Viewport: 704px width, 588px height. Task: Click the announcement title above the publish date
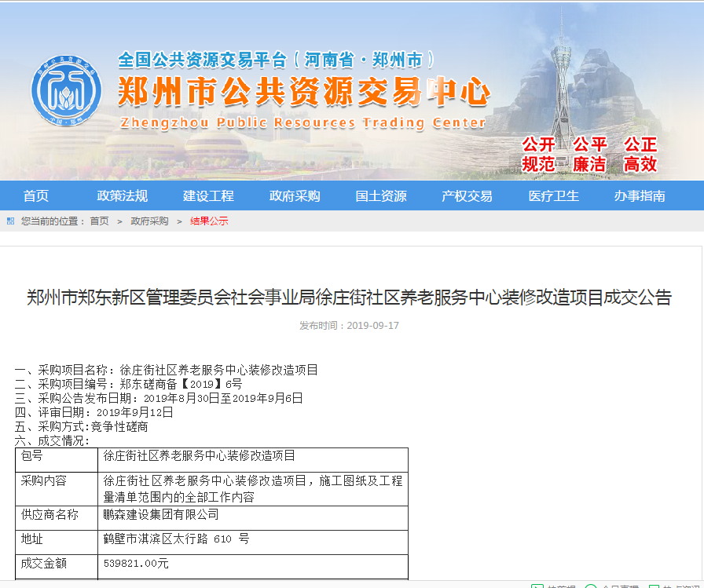[x=352, y=298]
